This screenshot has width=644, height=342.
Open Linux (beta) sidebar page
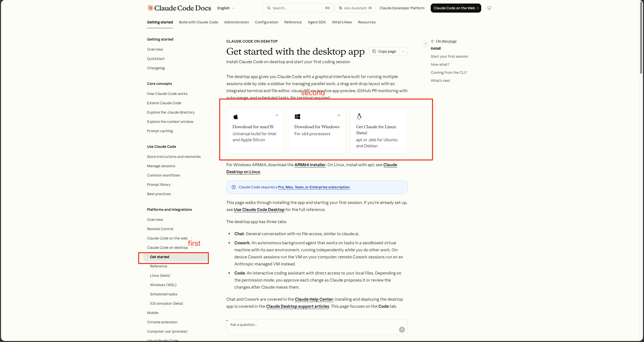[x=160, y=276]
